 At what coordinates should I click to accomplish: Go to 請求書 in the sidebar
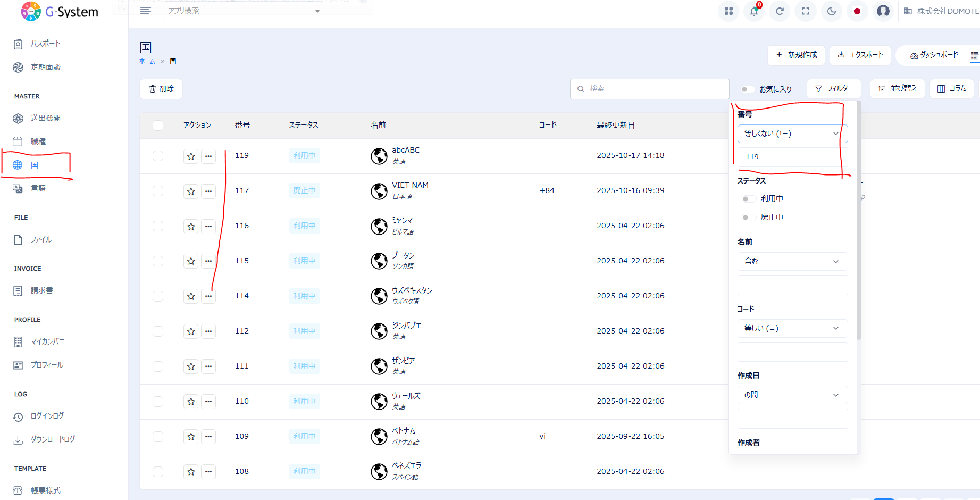(x=41, y=290)
